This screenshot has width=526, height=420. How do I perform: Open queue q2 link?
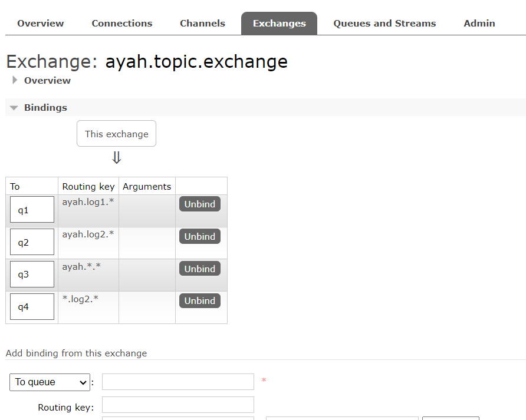coord(24,242)
